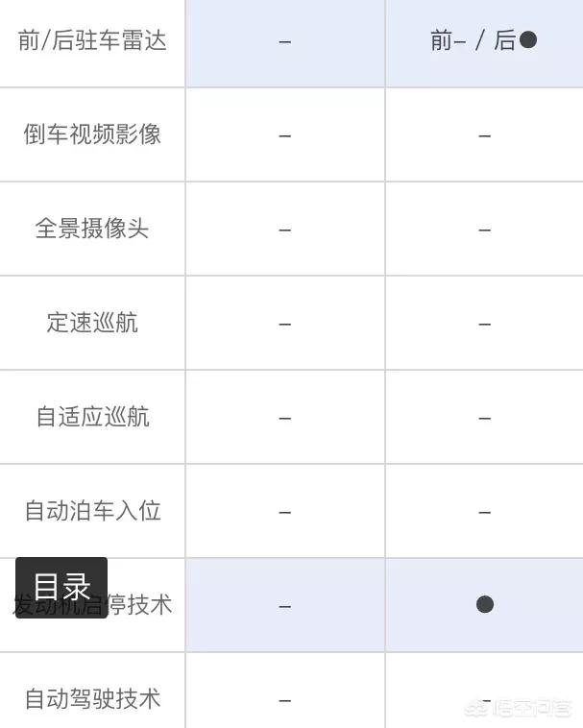Screen dimensions: 583x728
Task: Select first-column dash in 定速巡航 row
Action: coord(285,324)
